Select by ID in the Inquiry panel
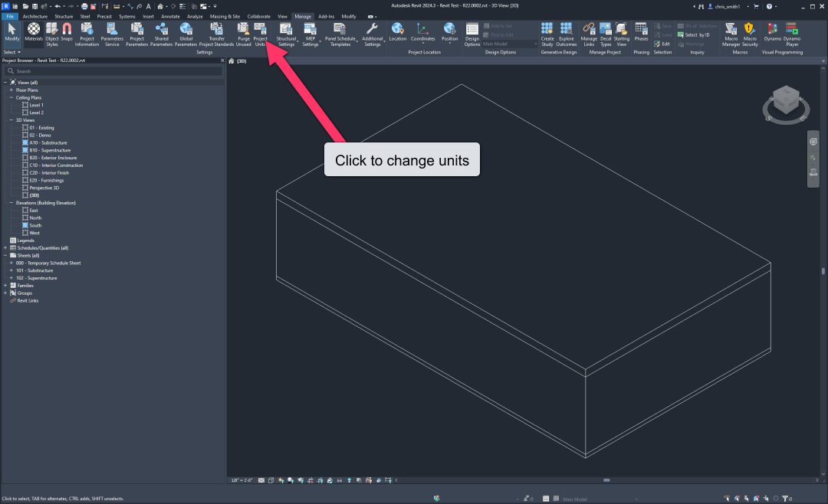The image size is (828, 504). click(x=692, y=34)
